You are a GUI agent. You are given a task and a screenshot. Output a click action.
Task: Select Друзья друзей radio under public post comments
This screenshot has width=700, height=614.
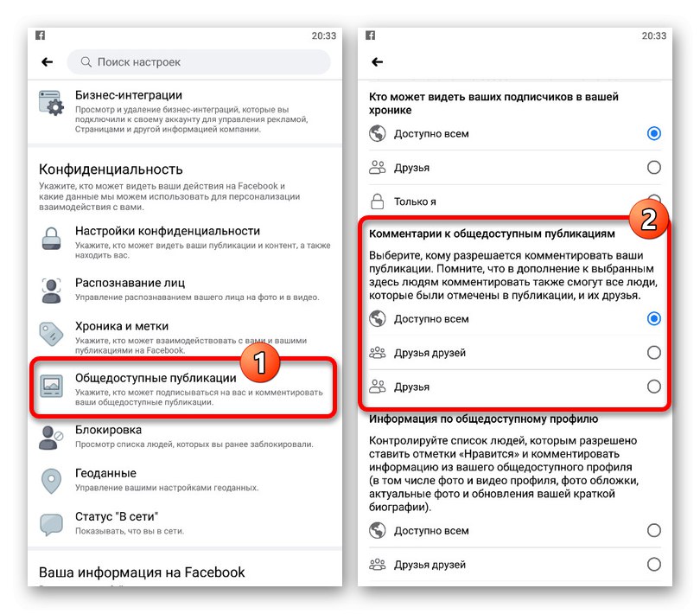pos(653,352)
